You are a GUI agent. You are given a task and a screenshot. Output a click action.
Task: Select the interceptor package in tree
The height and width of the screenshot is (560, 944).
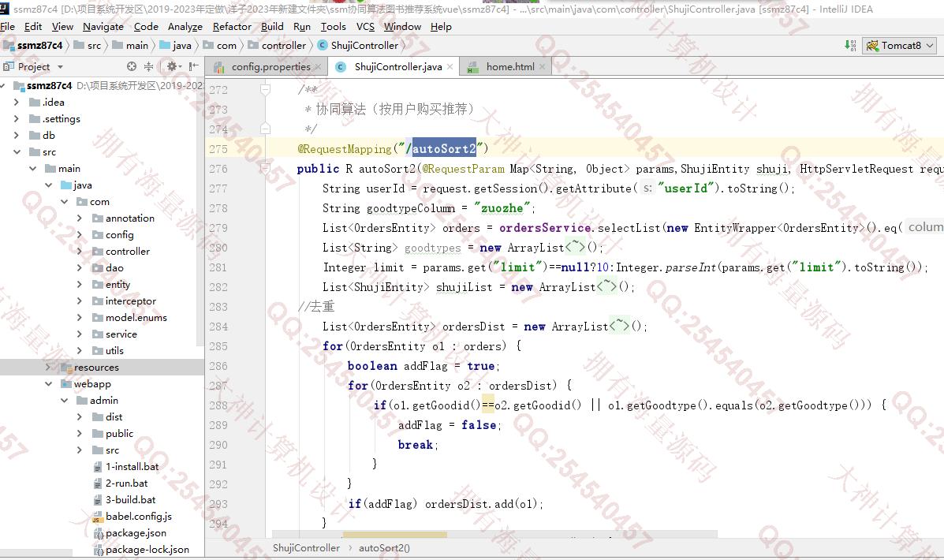(131, 301)
